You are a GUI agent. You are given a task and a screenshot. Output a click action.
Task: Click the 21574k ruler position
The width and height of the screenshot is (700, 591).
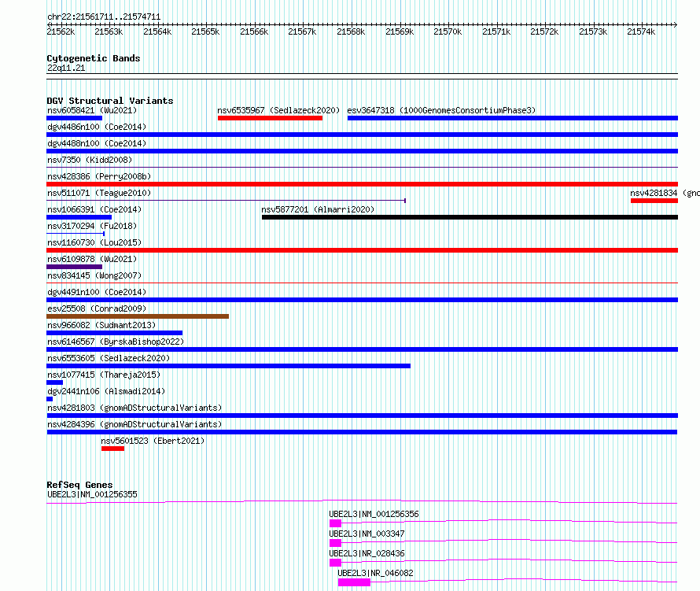(x=641, y=31)
